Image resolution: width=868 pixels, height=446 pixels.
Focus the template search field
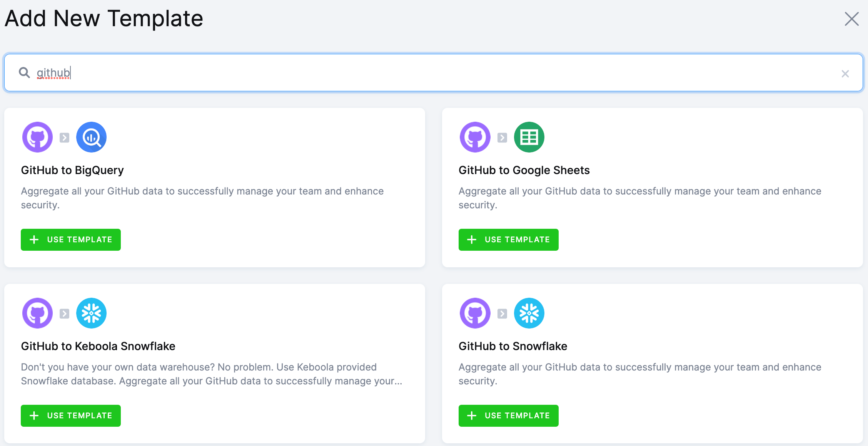pyautogui.click(x=423, y=73)
